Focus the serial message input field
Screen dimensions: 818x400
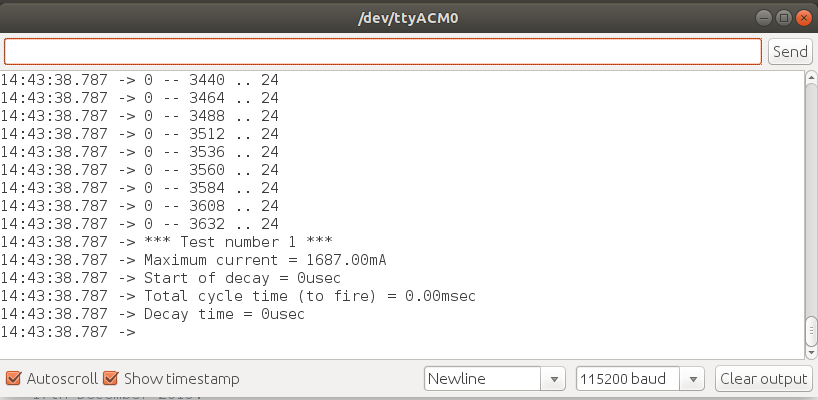point(383,51)
